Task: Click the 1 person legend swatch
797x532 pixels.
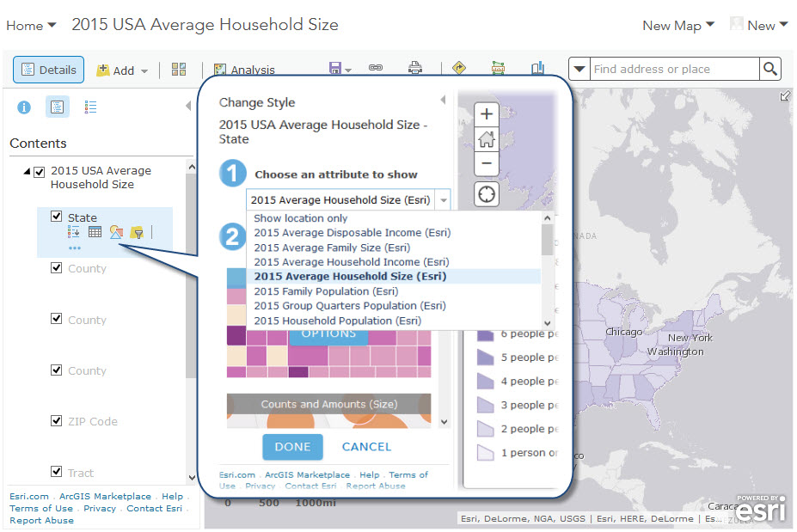Action: click(486, 452)
